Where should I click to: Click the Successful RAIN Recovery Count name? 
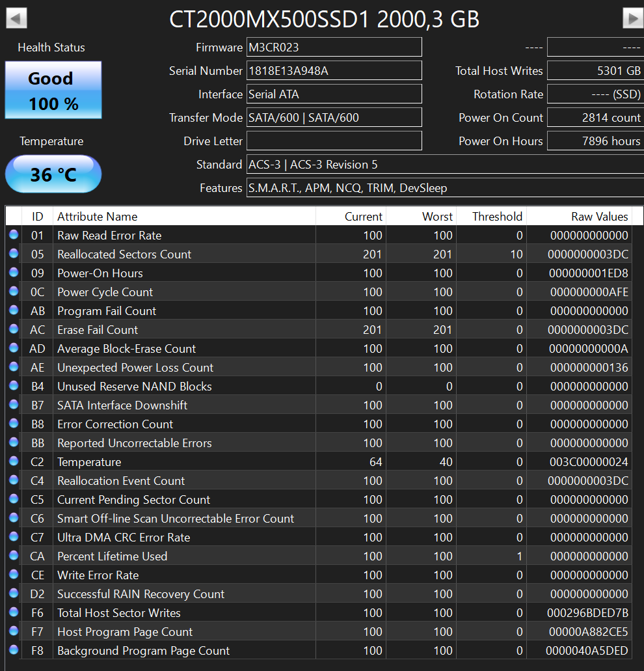pos(141,594)
